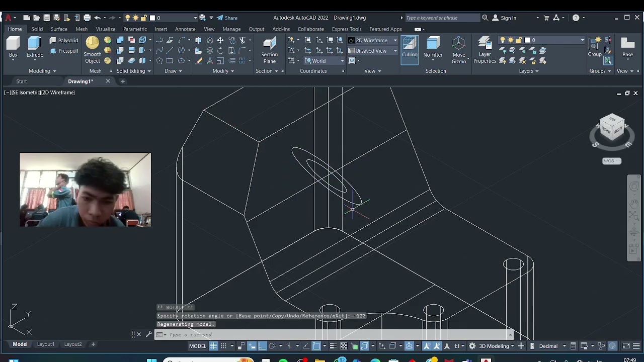Viewport: 644px width, 362px height.
Task: Click the command line input field
Action: click(337, 334)
